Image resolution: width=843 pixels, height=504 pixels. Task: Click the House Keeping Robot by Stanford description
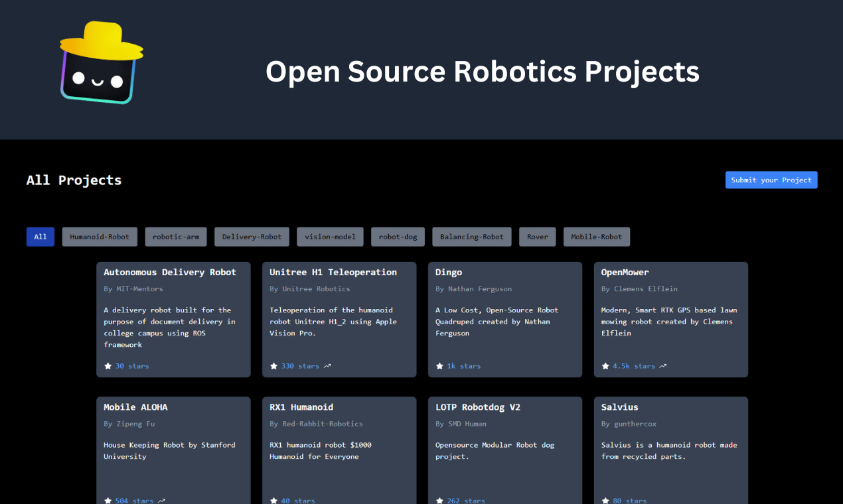click(x=169, y=450)
